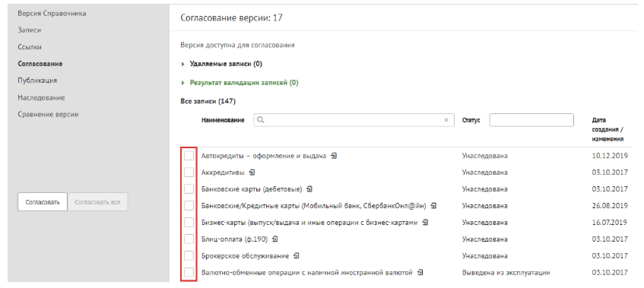Image resolution: width=644 pixels, height=288 pixels.
Task: Open the icon beside Аккредитивы
Action: pyautogui.click(x=252, y=172)
